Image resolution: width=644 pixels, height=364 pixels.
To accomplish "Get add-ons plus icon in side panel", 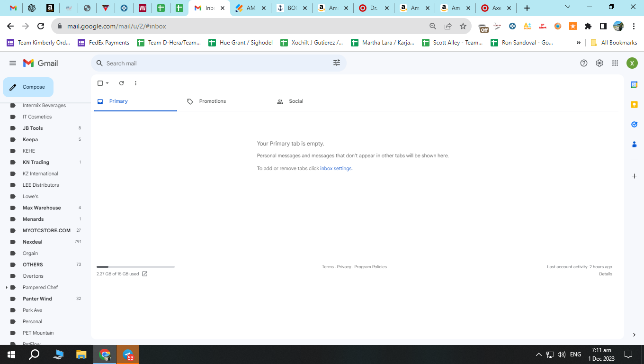I will (634, 176).
